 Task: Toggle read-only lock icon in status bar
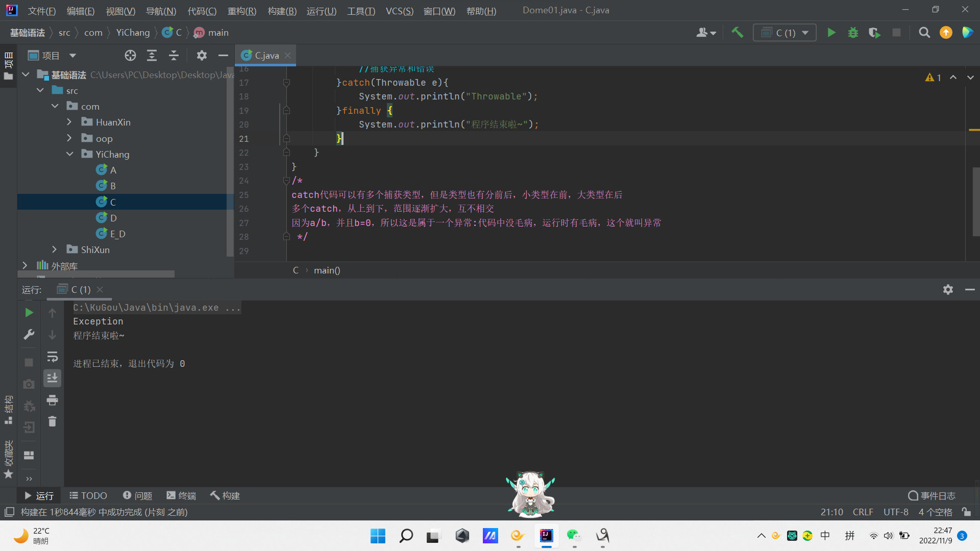tap(966, 512)
